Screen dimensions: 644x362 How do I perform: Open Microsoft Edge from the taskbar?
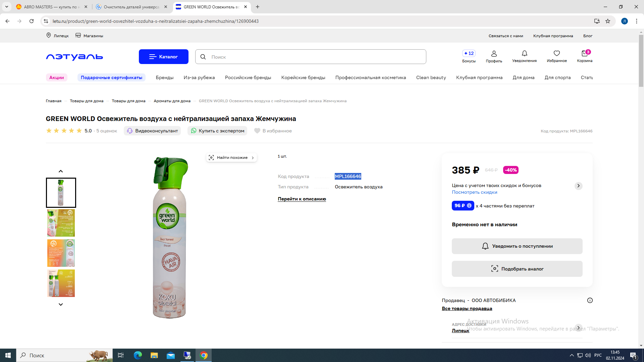138,355
